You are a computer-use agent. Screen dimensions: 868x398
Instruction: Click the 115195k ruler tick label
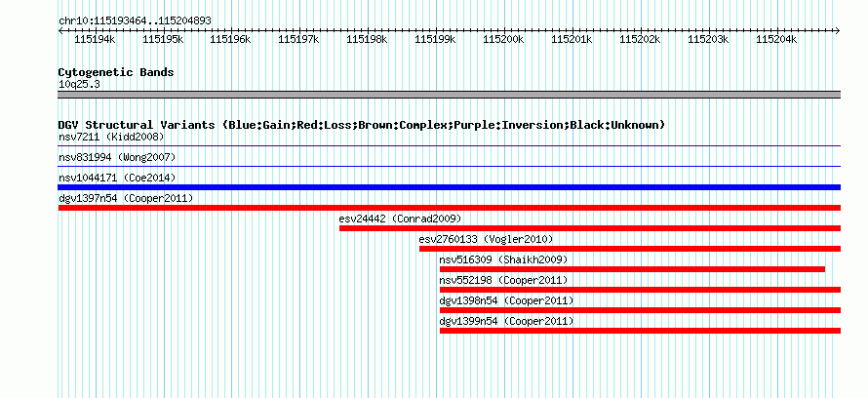coord(163,40)
